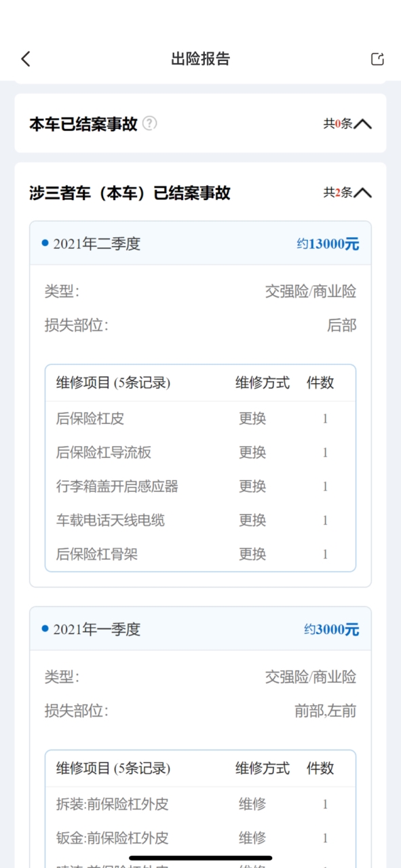Select the 后保险杠骨架 repair row
This screenshot has height=868, width=401.
click(200, 554)
